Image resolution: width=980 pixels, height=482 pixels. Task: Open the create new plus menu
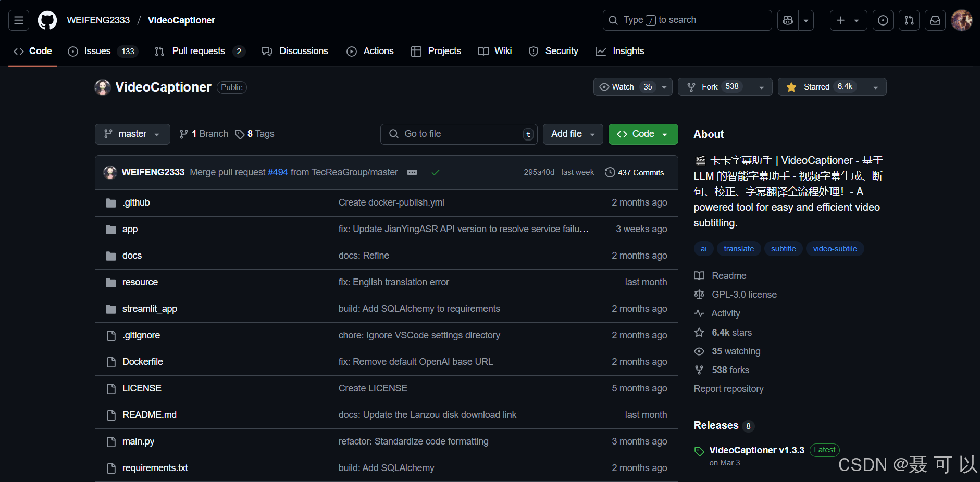pos(848,20)
